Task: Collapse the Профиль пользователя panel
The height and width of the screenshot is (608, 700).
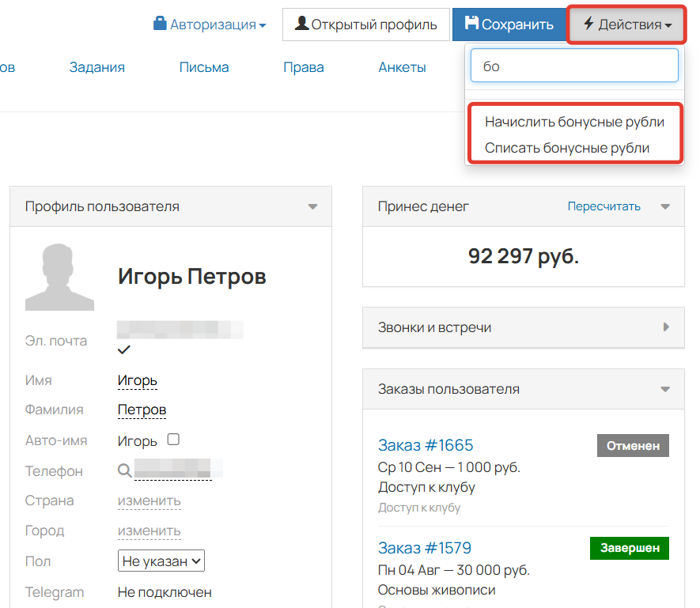Action: (312, 207)
